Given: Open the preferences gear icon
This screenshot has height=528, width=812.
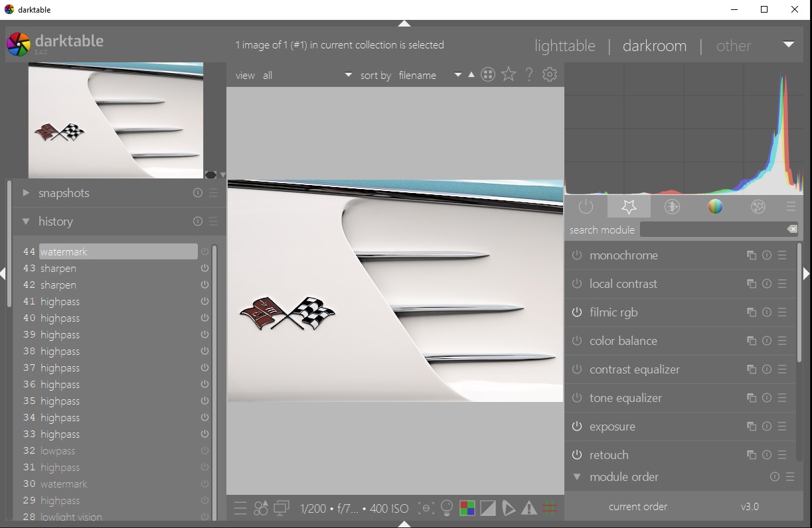Looking at the screenshot, I should [x=550, y=75].
